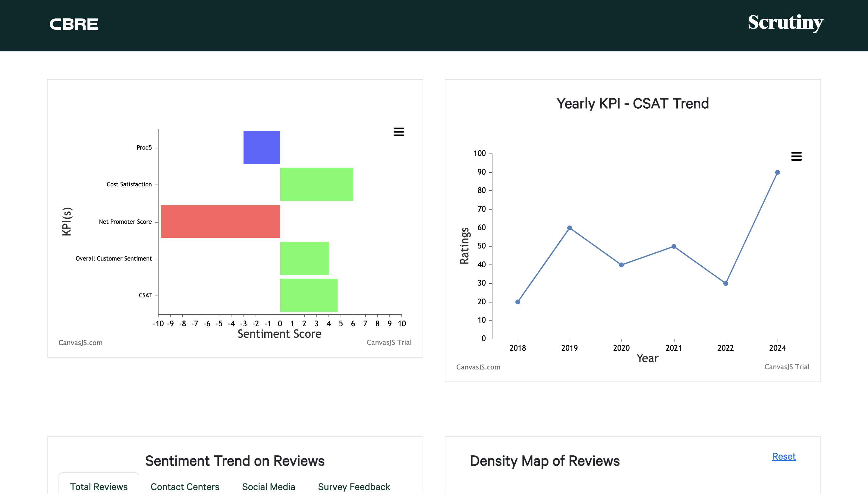Open the Social Media tab
Image resolution: width=868 pixels, height=494 pixels.
(x=269, y=486)
